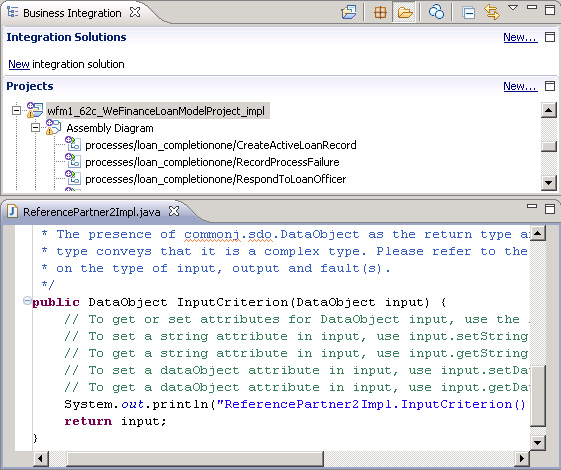Maximize the Integration Solutions section
Screen dimensions: 561x470
pos(550,37)
